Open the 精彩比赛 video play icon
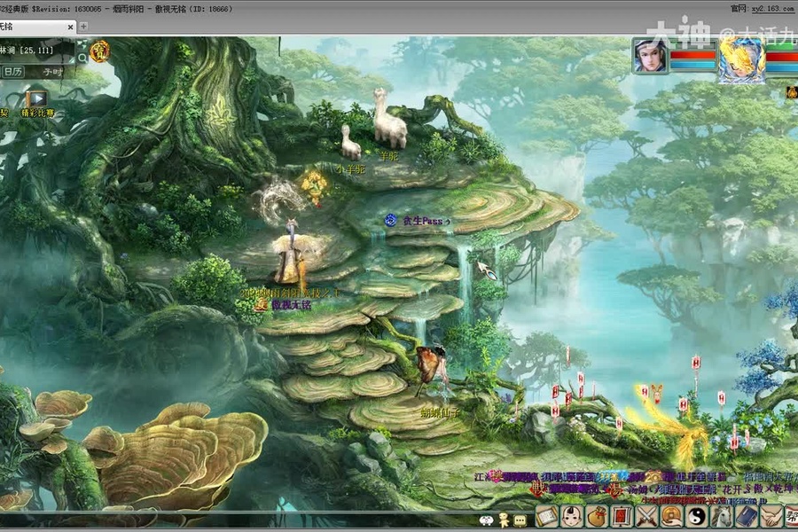Image resolution: width=798 pixels, height=532 pixels. [37, 98]
